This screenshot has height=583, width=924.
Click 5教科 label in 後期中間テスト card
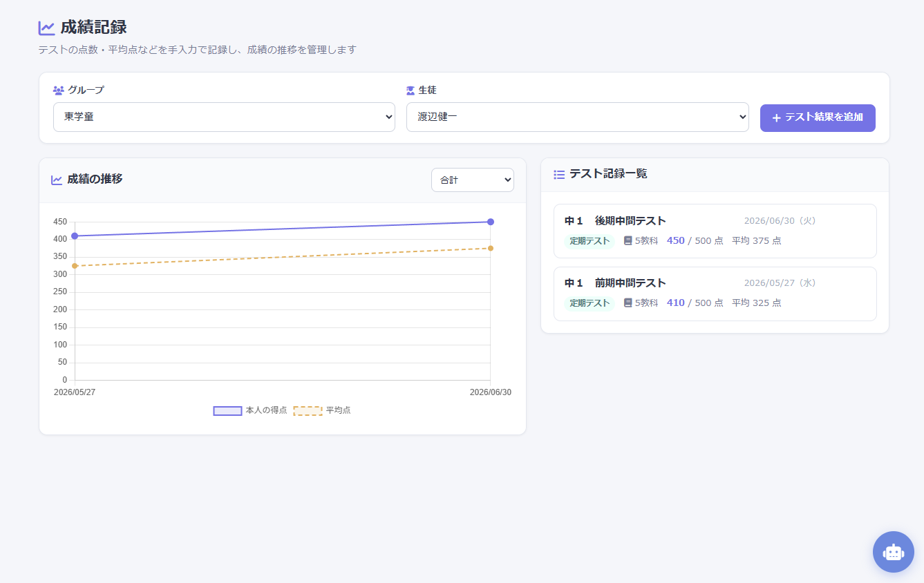coord(646,241)
